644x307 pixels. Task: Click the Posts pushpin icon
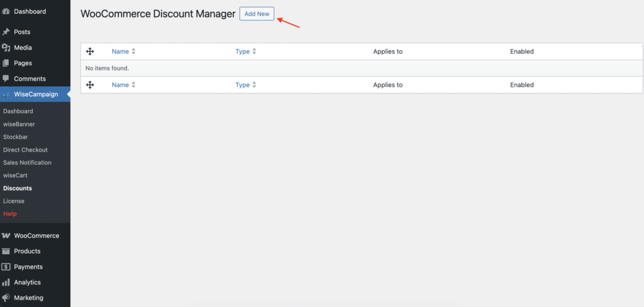(x=6, y=32)
